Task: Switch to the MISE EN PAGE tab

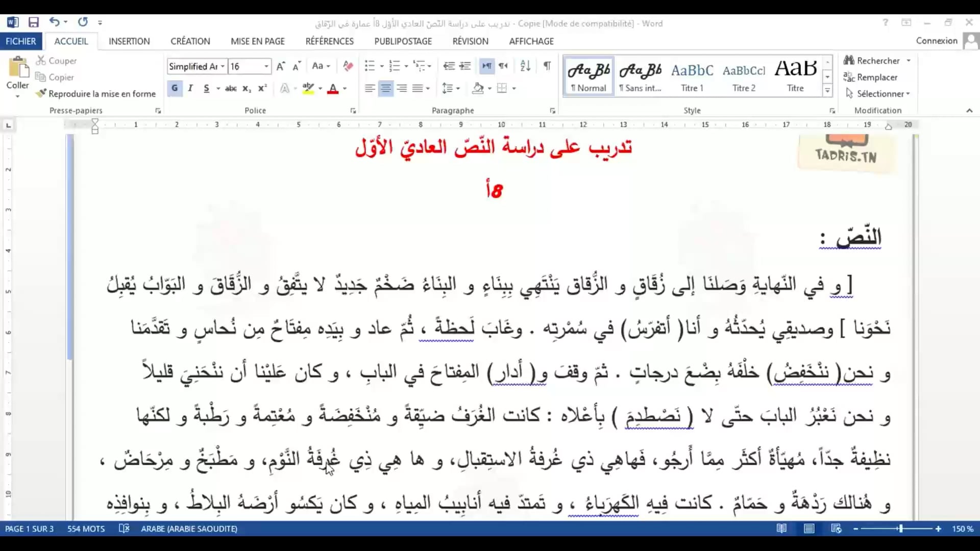Action: pyautogui.click(x=257, y=41)
